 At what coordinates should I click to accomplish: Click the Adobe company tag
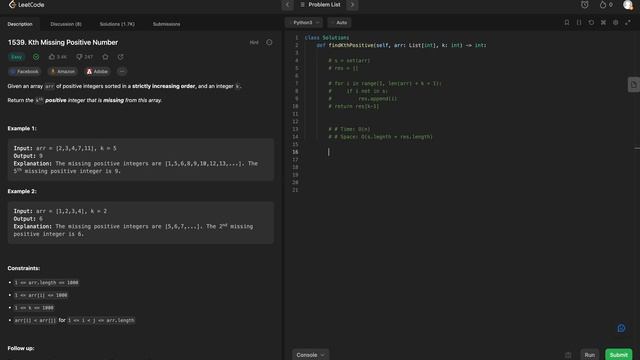[97, 71]
